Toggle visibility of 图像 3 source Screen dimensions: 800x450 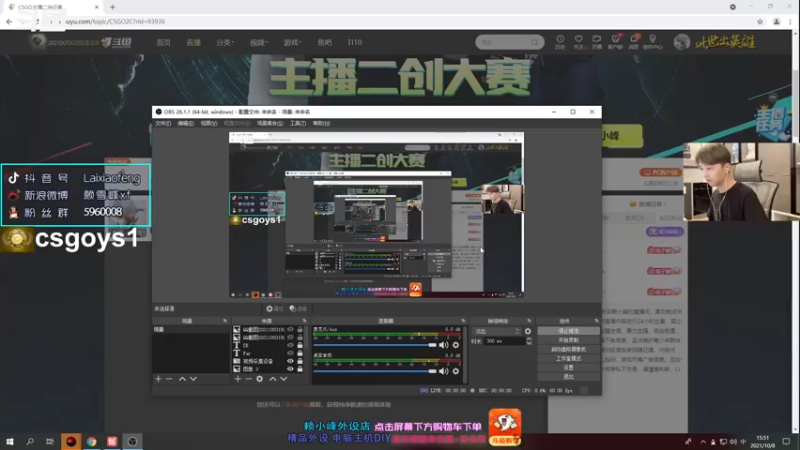(x=290, y=369)
